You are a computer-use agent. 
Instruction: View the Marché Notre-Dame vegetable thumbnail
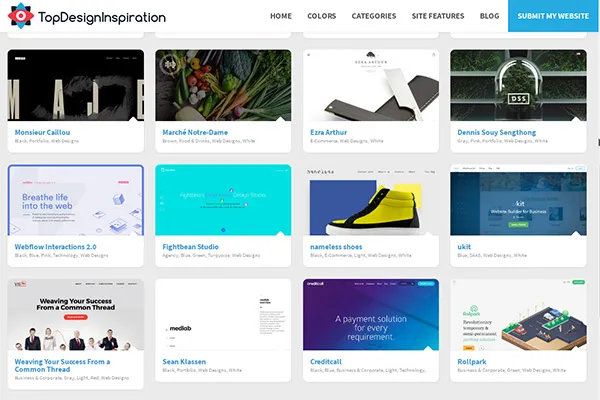(223, 85)
